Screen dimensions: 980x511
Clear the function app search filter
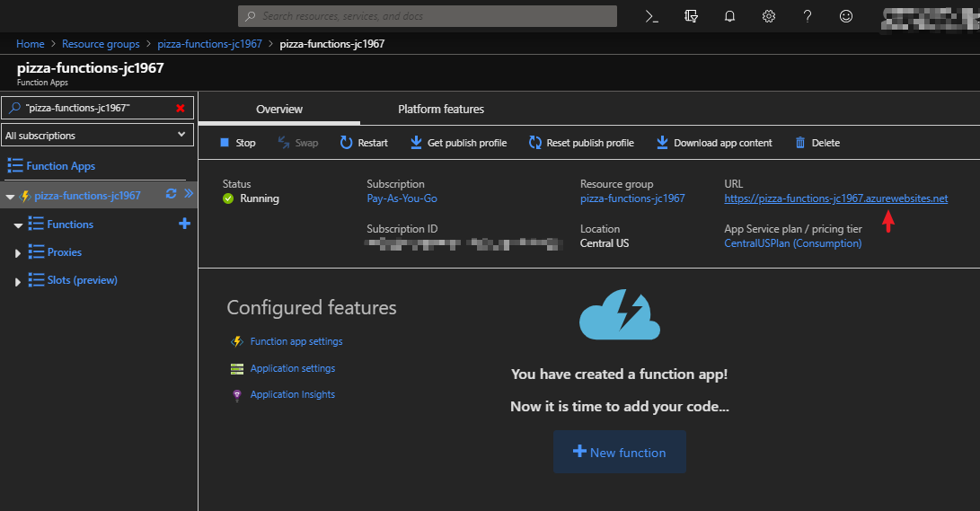181,108
